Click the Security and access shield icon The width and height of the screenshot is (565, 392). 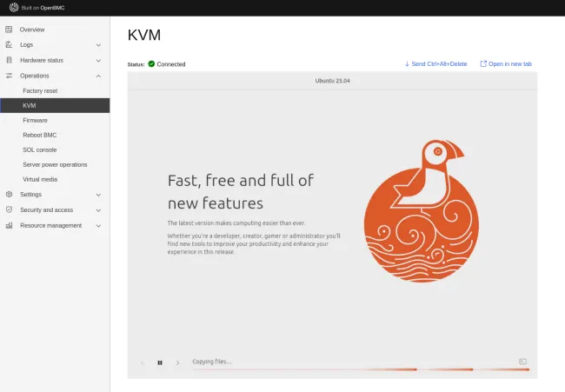click(x=10, y=209)
